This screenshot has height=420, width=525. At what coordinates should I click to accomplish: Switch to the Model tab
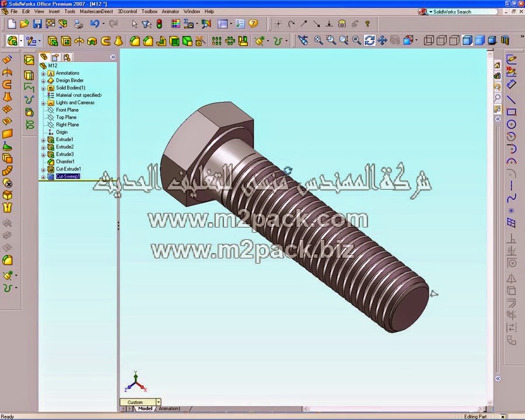[x=145, y=408]
